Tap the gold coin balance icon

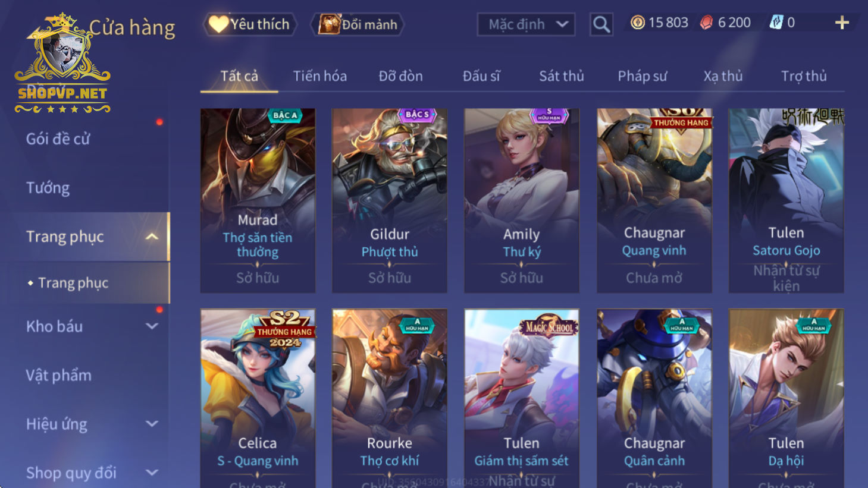click(x=638, y=23)
